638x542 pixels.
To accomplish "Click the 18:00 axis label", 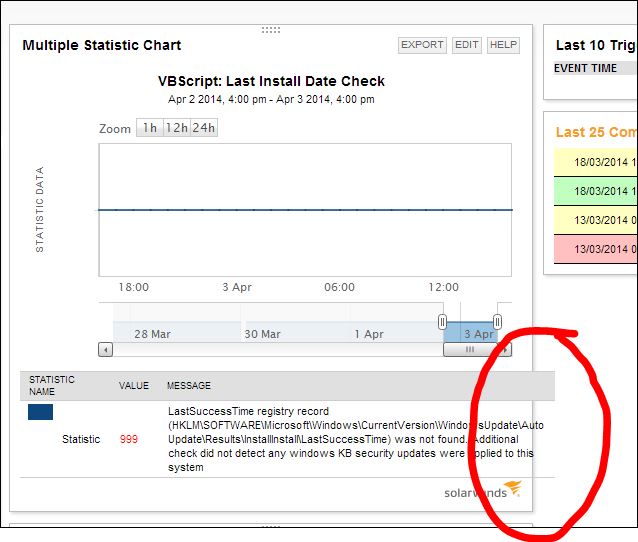I will pyautogui.click(x=134, y=287).
